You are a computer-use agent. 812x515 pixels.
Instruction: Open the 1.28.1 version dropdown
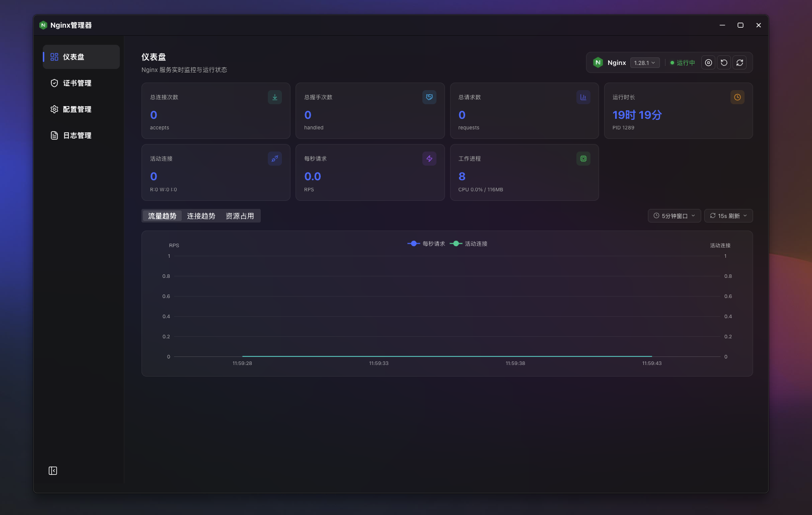click(x=645, y=63)
